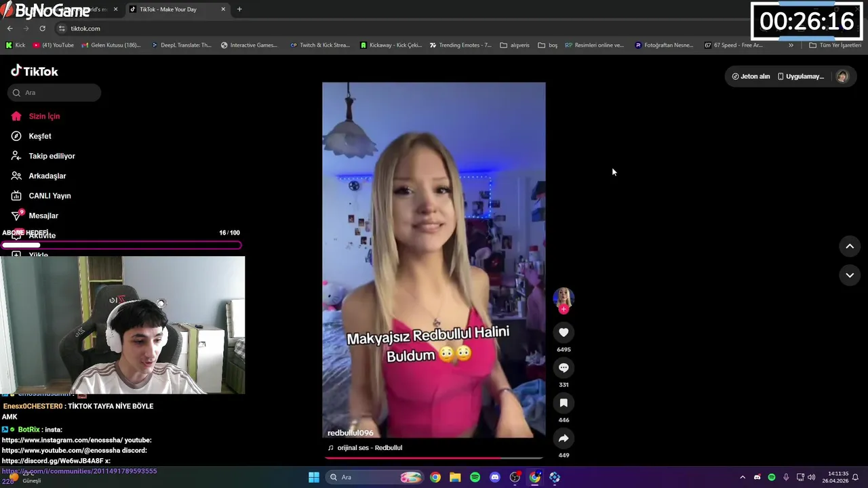
Task: Click volume icon in system tray
Action: (812, 477)
